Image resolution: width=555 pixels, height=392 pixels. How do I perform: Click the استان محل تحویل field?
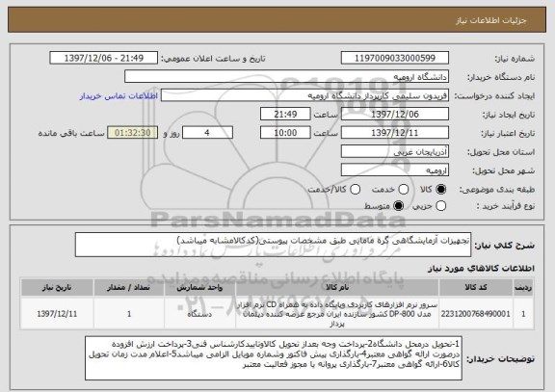coord(395,152)
